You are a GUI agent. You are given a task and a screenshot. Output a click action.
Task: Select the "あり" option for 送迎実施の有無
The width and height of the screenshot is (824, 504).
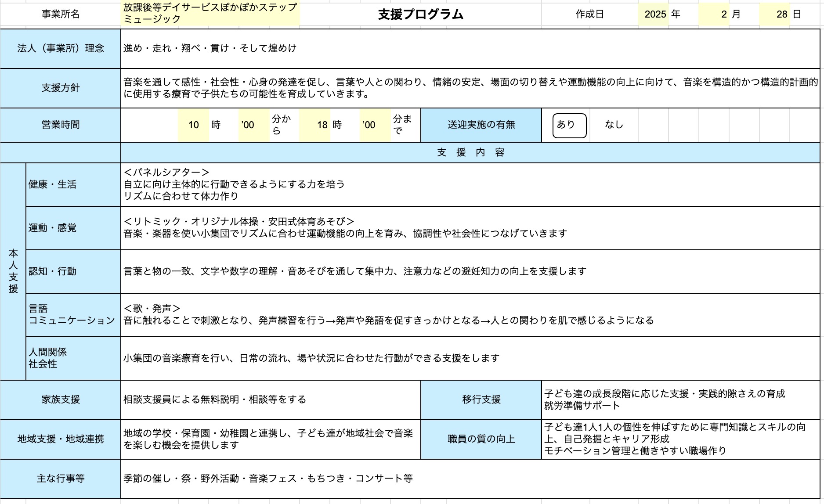pos(569,125)
